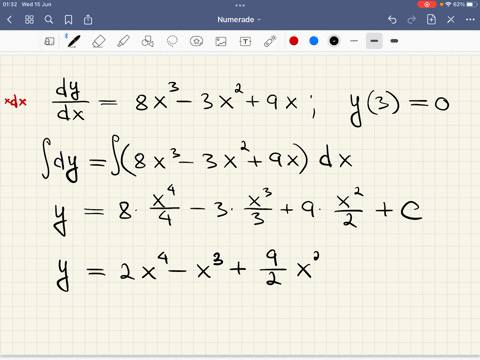
Task: Select the Shapes tool
Action: (148, 41)
